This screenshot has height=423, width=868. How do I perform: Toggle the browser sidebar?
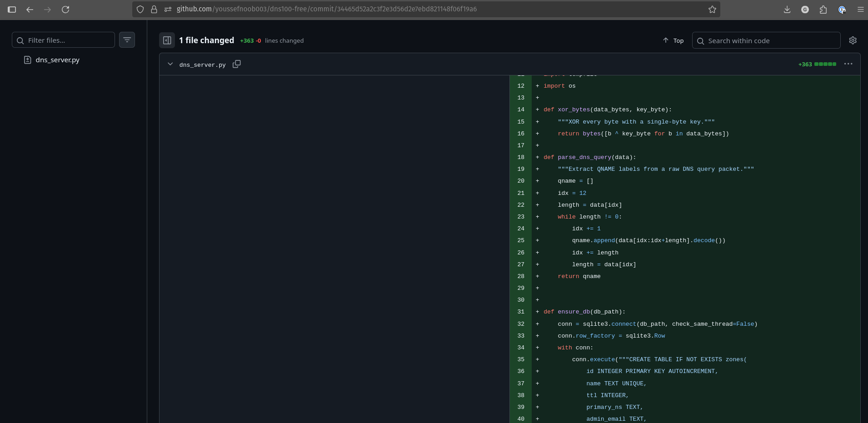pos(12,10)
